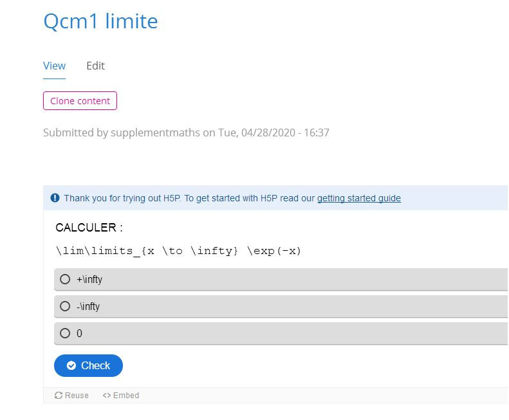Screen dimensions: 509x420
Task: Click the +\infty answer label text
Action: point(89,279)
